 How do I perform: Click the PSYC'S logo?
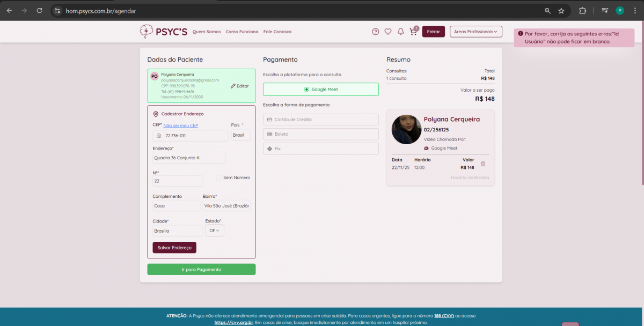(x=164, y=32)
